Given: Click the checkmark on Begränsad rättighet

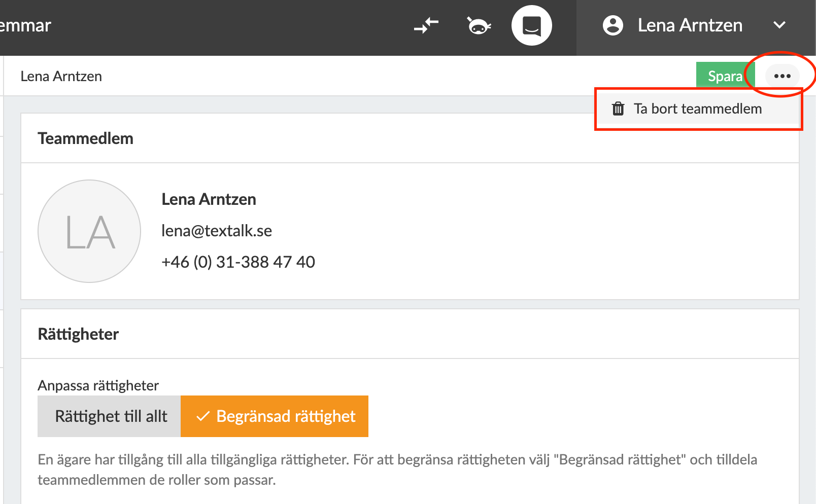Looking at the screenshot, I should pos(203,416).
